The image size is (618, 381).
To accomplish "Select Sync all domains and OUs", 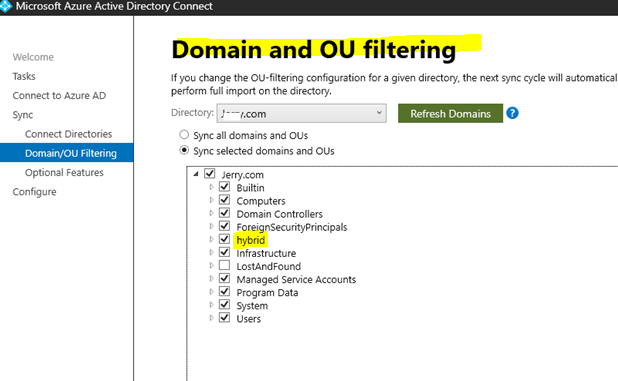I will point(184,135).
